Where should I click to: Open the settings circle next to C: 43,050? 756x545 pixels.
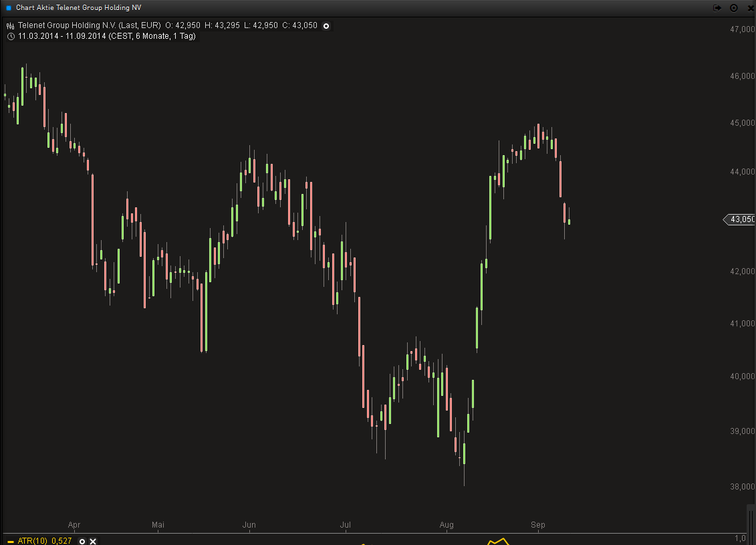coord(326,26)
